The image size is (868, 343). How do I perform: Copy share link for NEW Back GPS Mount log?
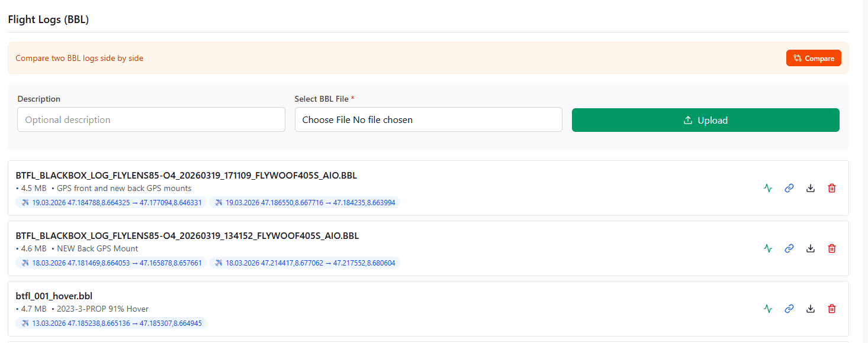[x=789, y=248]
